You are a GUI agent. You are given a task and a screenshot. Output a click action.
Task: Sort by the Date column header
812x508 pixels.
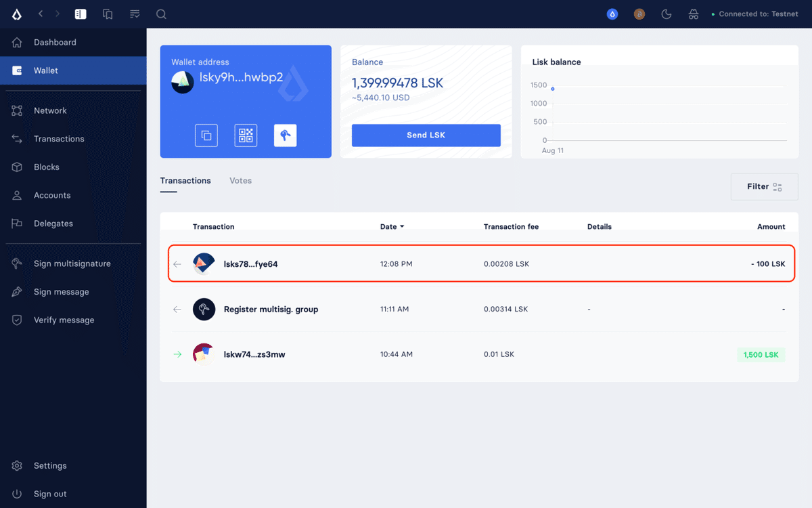tap(392, 226)
